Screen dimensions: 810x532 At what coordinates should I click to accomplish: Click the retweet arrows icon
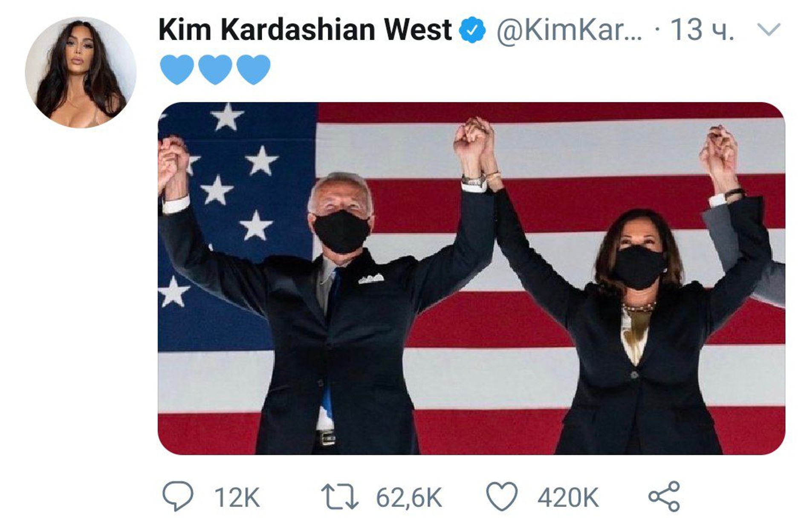pyautogui.click(x=340, y=497)
